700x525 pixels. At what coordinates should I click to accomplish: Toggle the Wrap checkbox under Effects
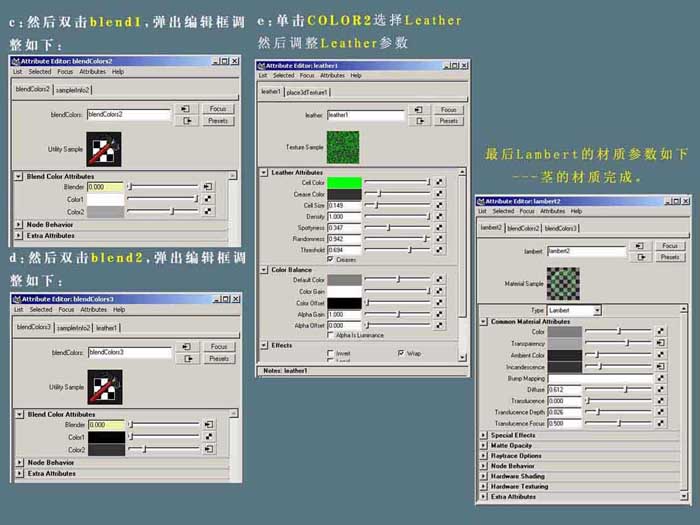(400, 353)
